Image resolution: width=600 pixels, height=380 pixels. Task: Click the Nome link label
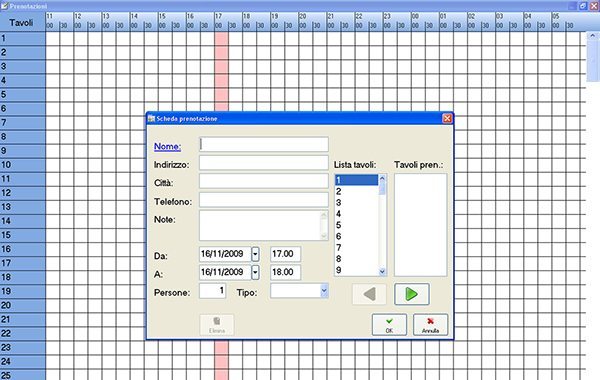click(x=167, y=146)
